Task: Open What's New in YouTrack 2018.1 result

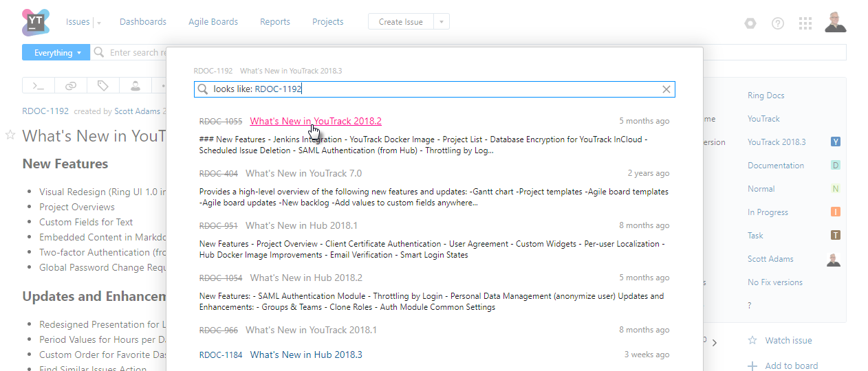Action: [x=311, y=330]
